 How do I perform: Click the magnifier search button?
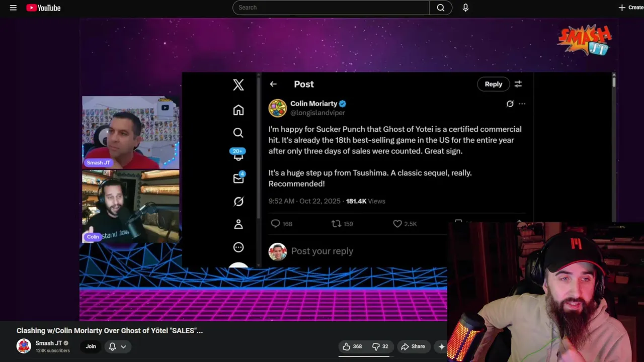pyautogui.click(x=441, y=8)
